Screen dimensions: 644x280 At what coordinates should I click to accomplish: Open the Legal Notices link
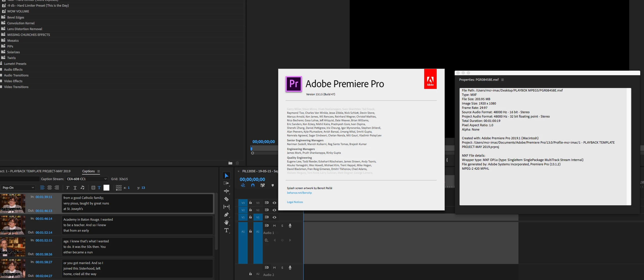click(x=295, y=202)
